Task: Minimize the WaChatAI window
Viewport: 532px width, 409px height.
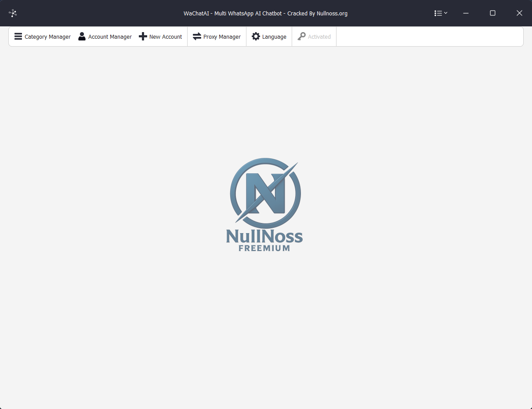Action: pos(466,13)
